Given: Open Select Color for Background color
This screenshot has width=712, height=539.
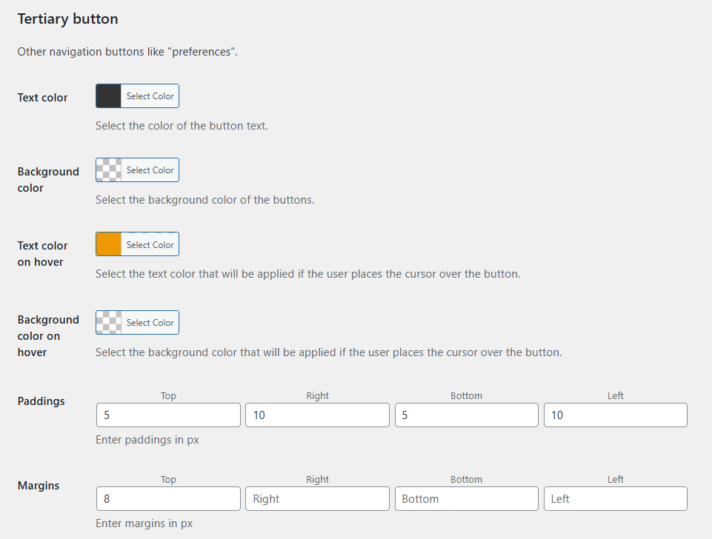Looking at the screenshot, I should pos(150,170).
